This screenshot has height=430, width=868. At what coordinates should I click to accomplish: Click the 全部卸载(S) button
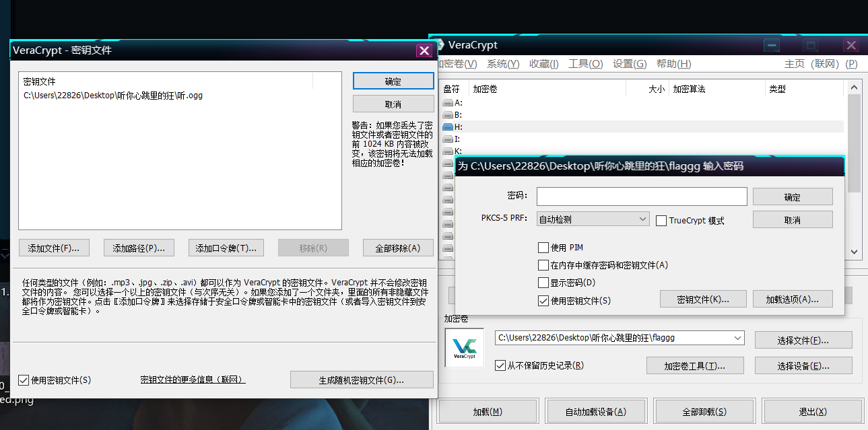(x=704, y=411)
